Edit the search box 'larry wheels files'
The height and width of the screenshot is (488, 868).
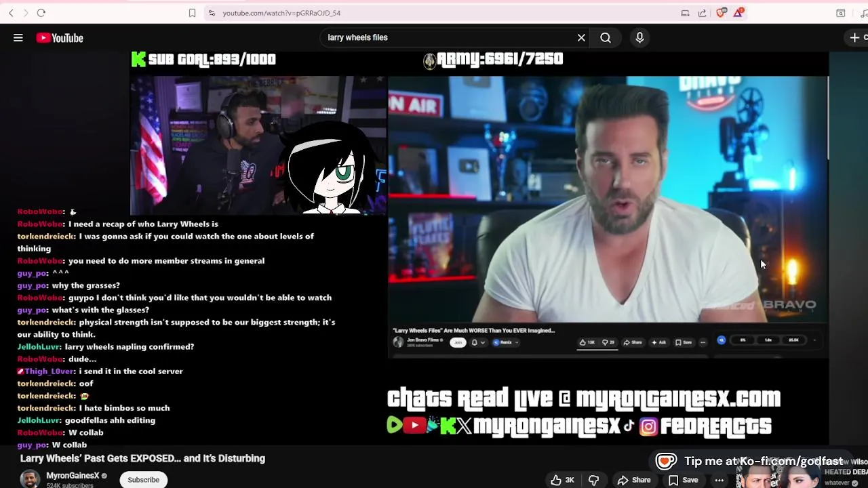pos(448,37)
